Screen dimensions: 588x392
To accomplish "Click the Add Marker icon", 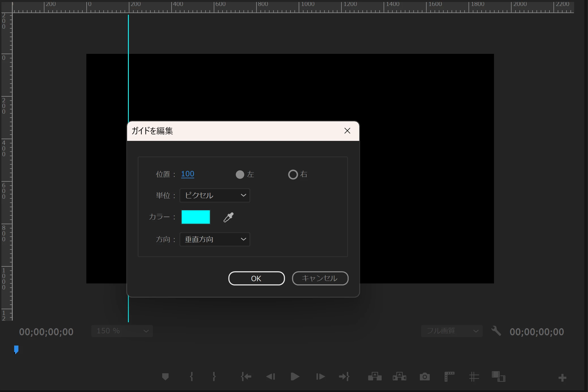I will click(x=165, y=377).
